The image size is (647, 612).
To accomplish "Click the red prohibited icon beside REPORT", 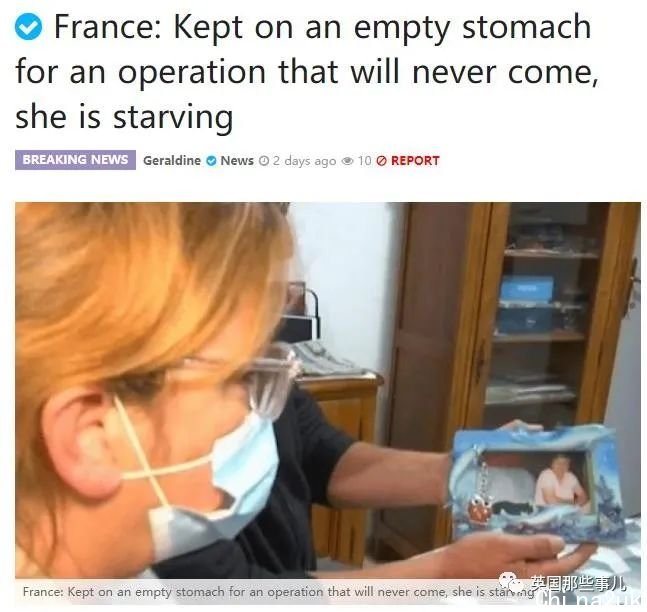I will (x=382, y=161).
